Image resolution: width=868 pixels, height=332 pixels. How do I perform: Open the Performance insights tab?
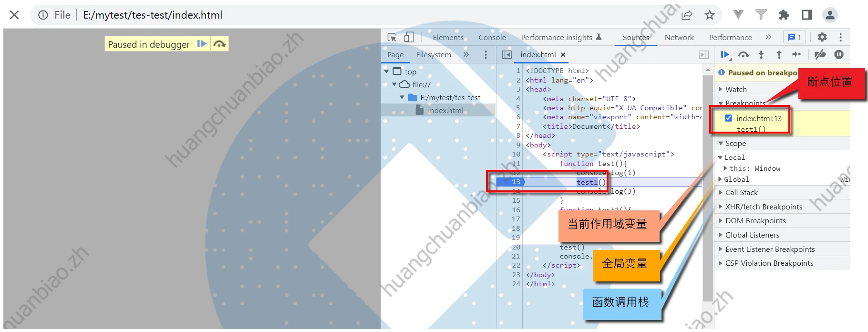coord(561,37)
